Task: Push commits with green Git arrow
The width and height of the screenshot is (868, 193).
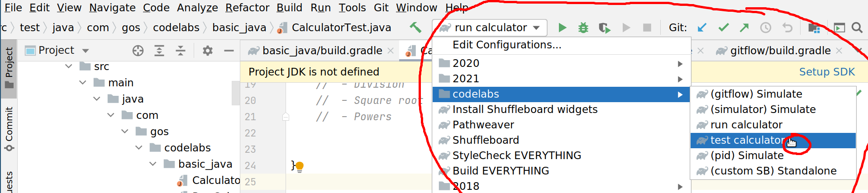Action: coord(744,28)
